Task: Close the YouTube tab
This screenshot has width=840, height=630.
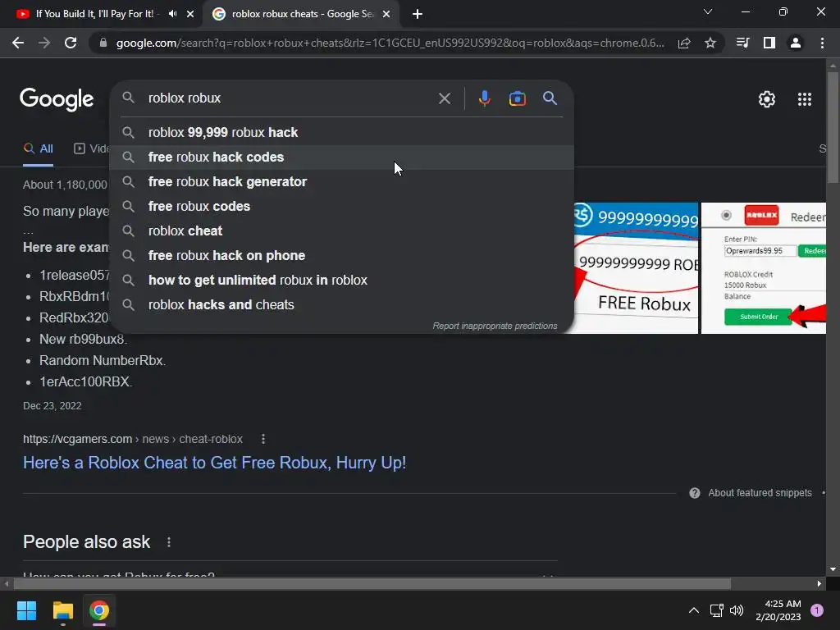Action: [190, 14]
